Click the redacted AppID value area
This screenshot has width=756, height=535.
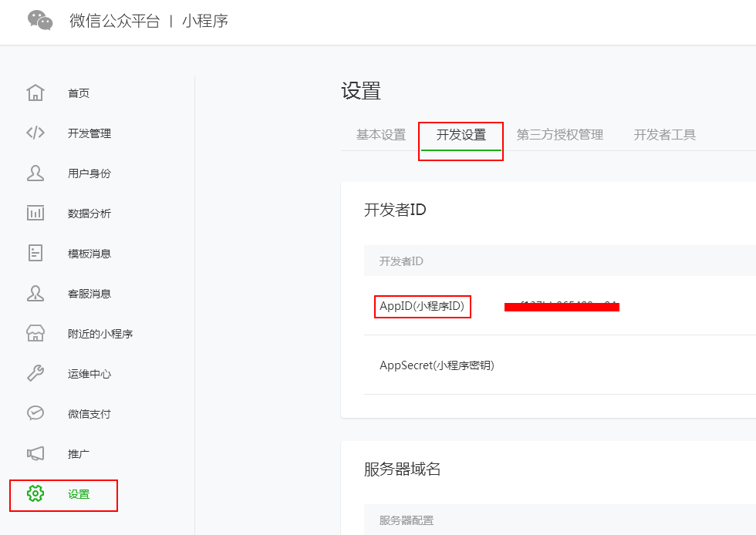562,306
